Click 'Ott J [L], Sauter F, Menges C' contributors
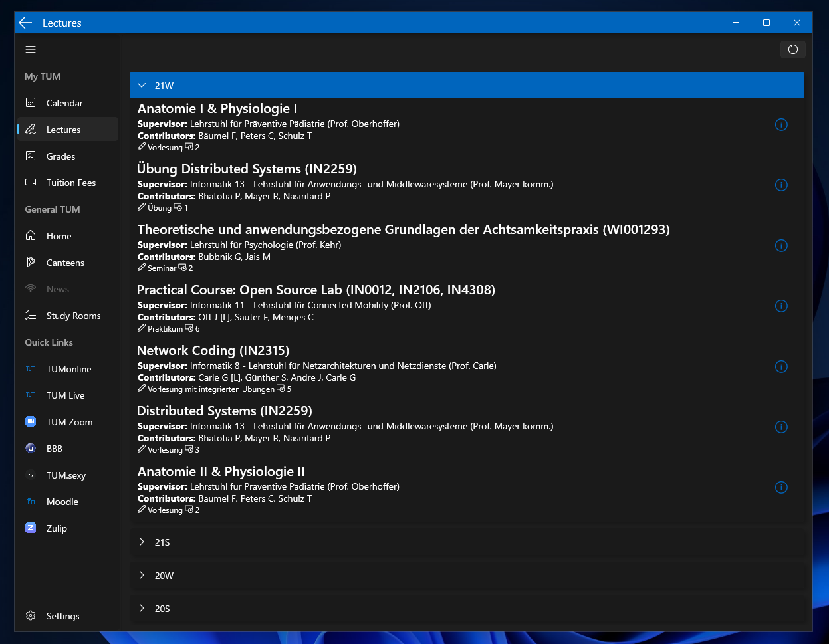Viewport: 829px width, 644px height. [x=256, y=317]
